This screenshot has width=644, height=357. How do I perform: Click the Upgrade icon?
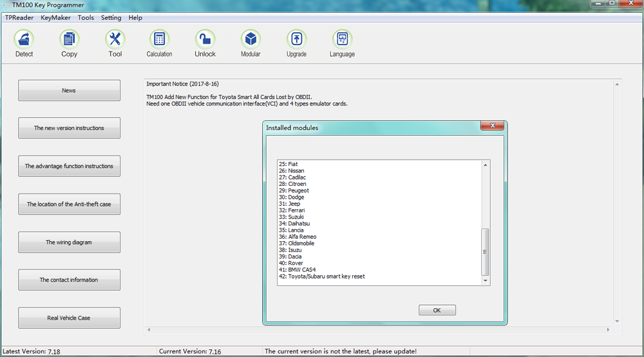(x=296, y=43)
